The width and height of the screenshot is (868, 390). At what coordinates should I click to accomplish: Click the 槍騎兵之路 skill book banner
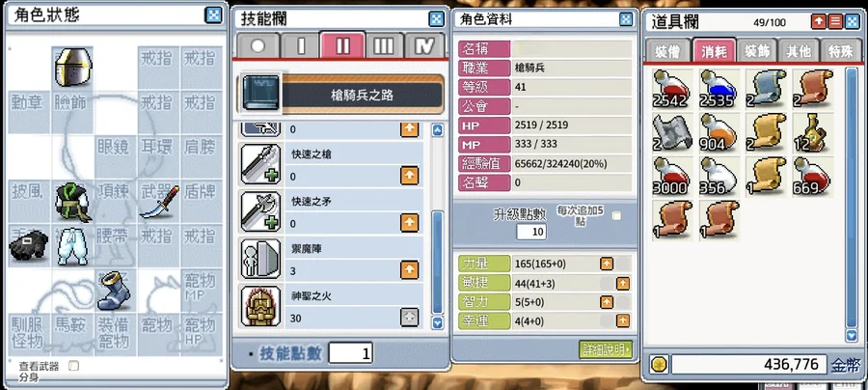pos(341,95)
